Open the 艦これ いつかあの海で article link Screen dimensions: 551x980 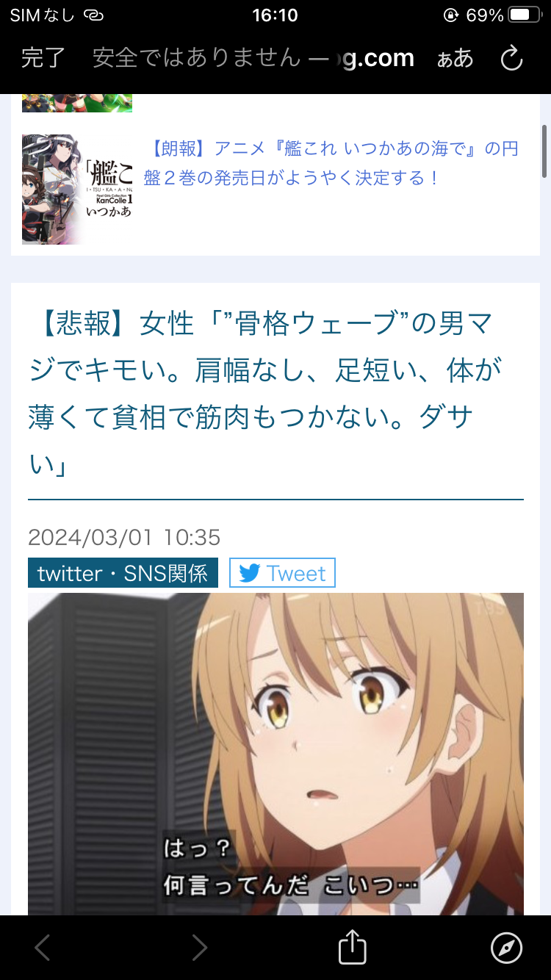pos(331,163)
